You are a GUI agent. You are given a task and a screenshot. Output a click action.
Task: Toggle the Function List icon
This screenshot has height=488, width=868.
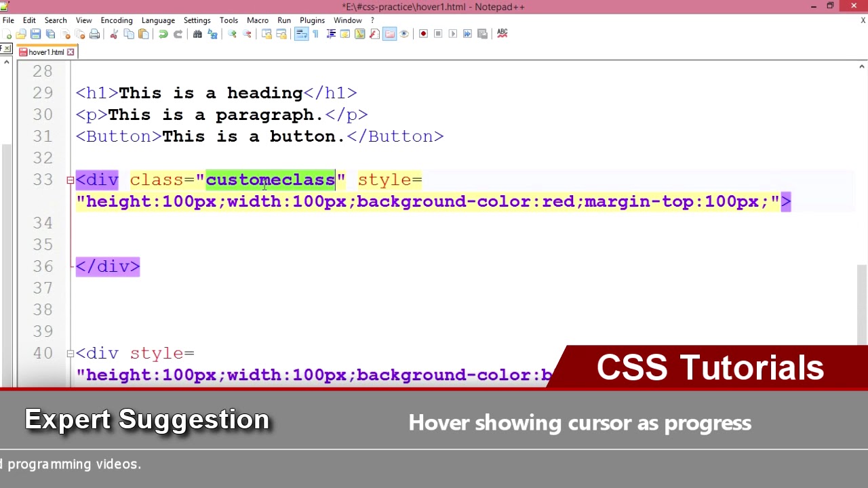[374, 33]
